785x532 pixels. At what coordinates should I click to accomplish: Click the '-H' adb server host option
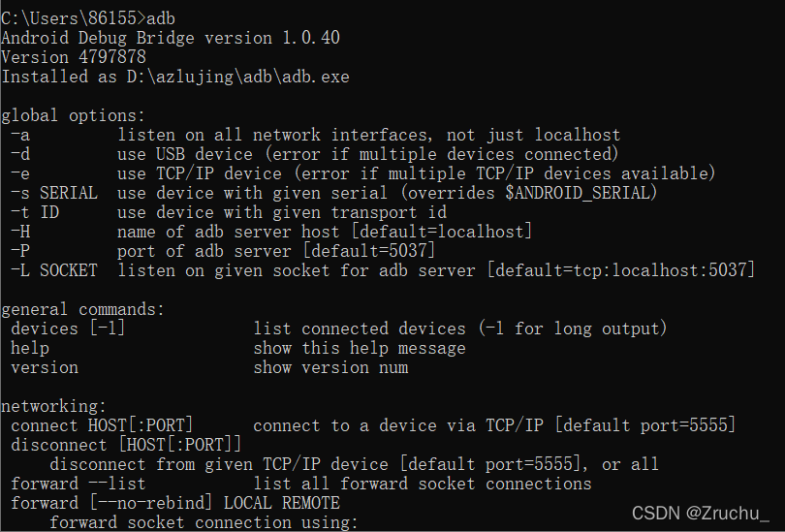tap(20, 232)
